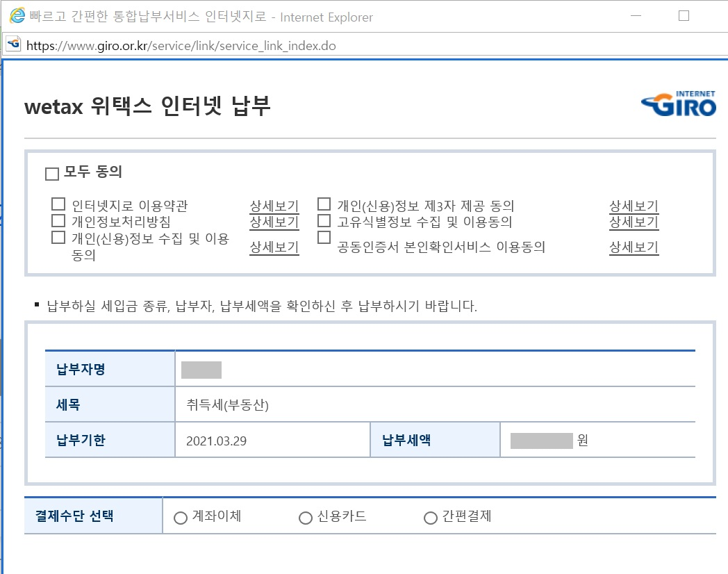Viewport: 728px width, 574px height.
Task: Open 상세보기 for 고유식별정보 수집 및 이용동의
Action: coord(634,222)
